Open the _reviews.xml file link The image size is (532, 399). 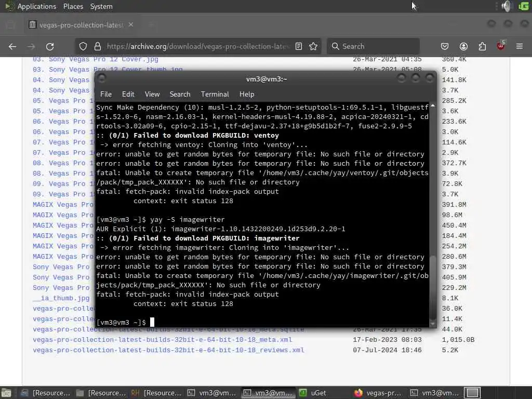coord(168,350)
